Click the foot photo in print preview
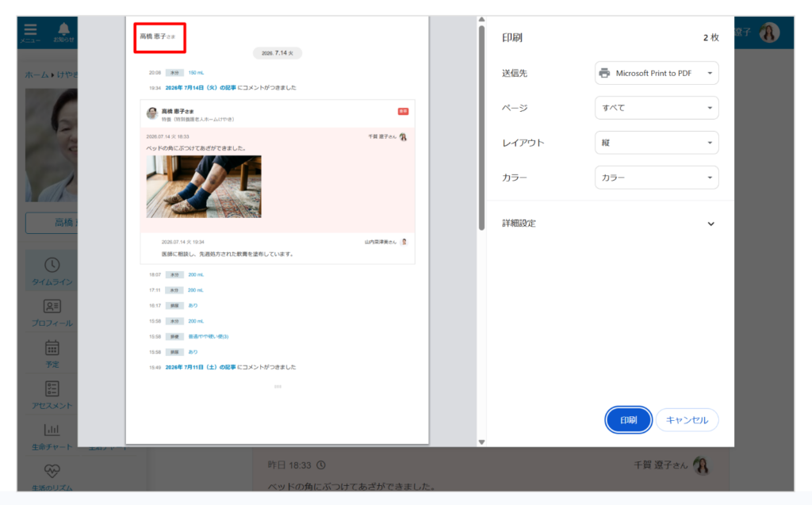Image resolution: width=812 pixels, height=505 pixels. [x=204, y=186]
